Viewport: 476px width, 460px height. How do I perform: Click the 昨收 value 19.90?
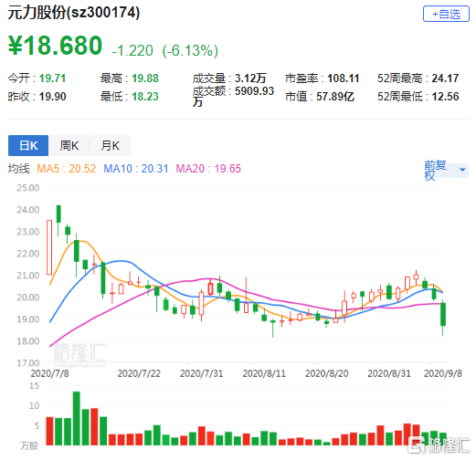coord(52,97)
